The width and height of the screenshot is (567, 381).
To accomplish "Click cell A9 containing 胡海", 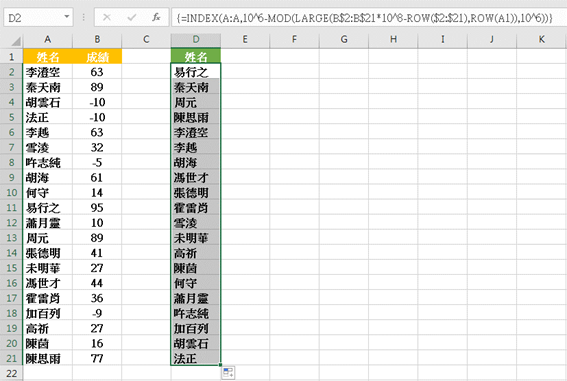I will tap(48, 177).
